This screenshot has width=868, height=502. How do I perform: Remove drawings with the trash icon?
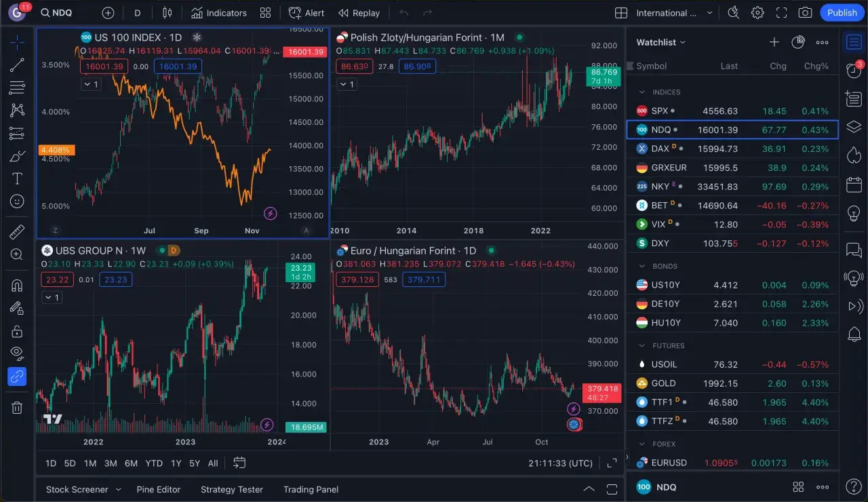(17, 408)
